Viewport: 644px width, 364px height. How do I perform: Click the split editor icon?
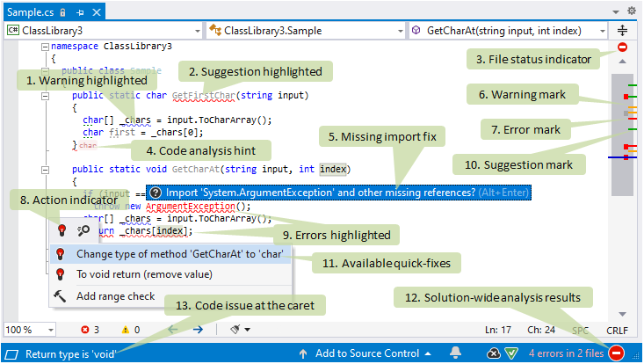point(622,30)
